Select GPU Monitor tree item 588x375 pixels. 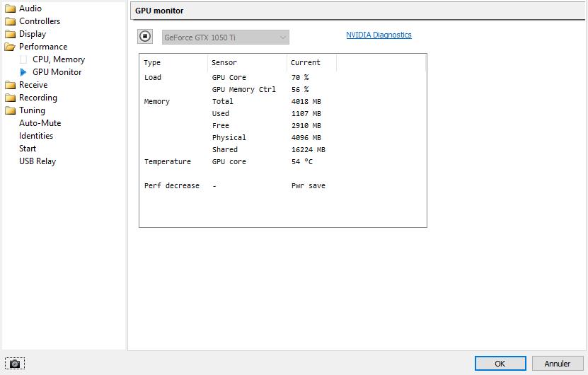57,72
